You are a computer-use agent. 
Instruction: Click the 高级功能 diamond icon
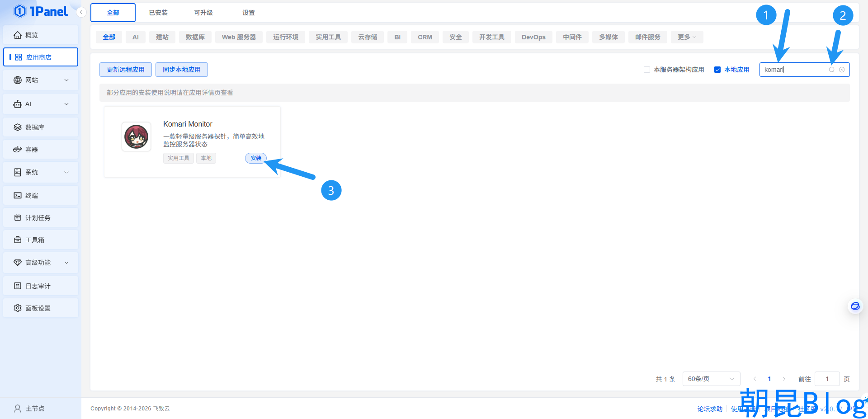point(18,263)
